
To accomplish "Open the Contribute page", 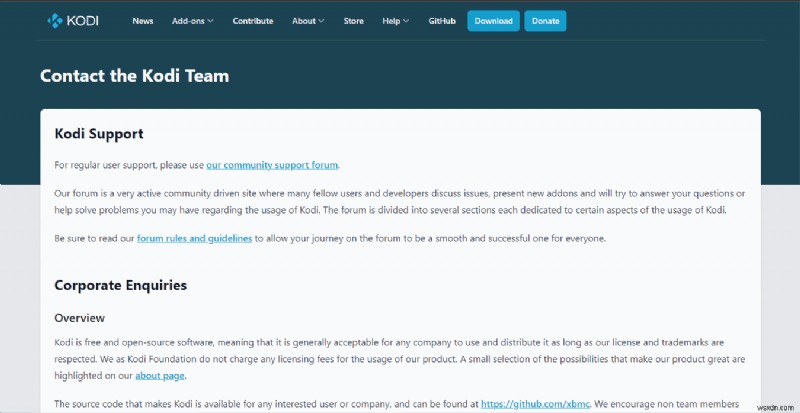I will click(x=253, y=21).
